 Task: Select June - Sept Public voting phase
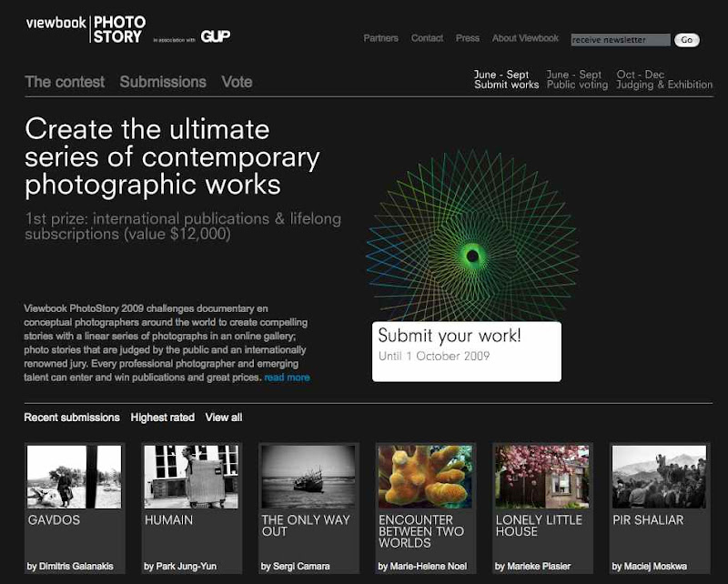pyautogui.click(x=577, y=79)
